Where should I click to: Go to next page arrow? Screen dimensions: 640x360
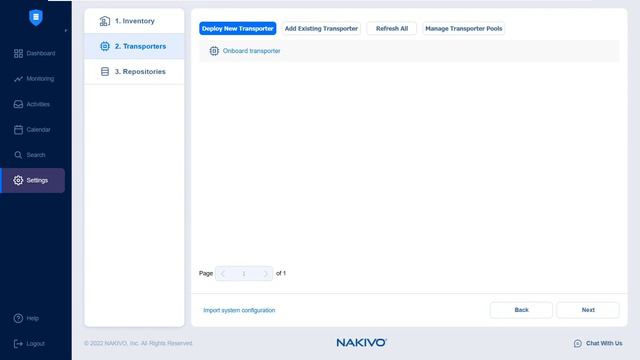266,273
